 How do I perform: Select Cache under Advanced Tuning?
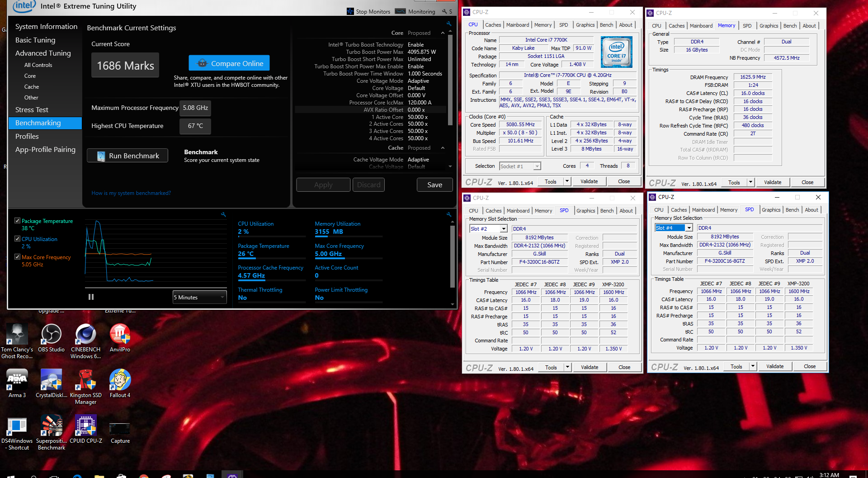(x=32, y=87)
